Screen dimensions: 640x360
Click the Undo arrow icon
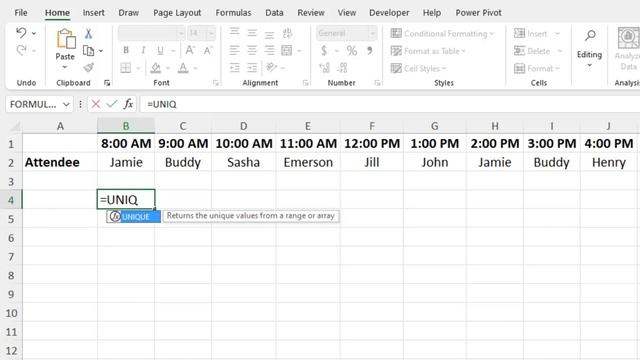tap(21, 33)
